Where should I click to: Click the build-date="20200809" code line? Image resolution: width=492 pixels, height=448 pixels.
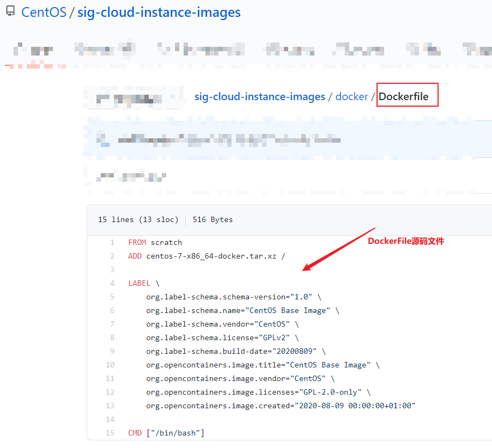pyautogui.click(x=236, y=352)
